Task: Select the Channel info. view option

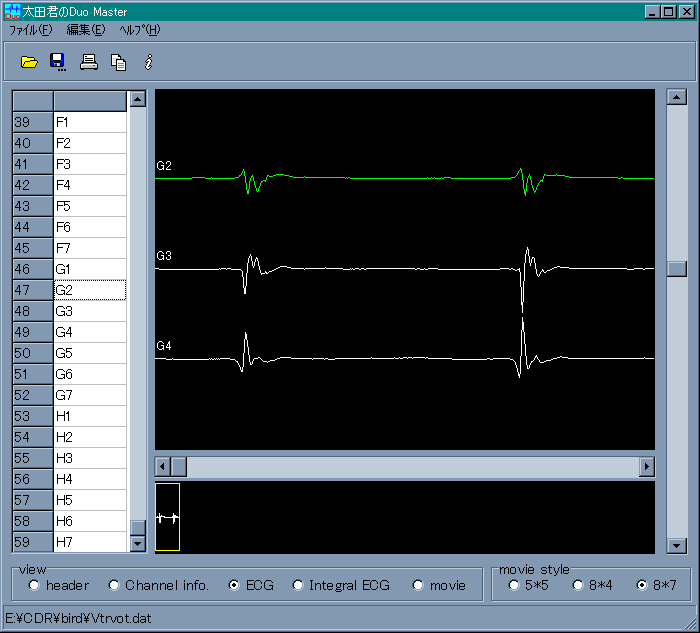Action: pyautogui.click(x=114, y=585)
